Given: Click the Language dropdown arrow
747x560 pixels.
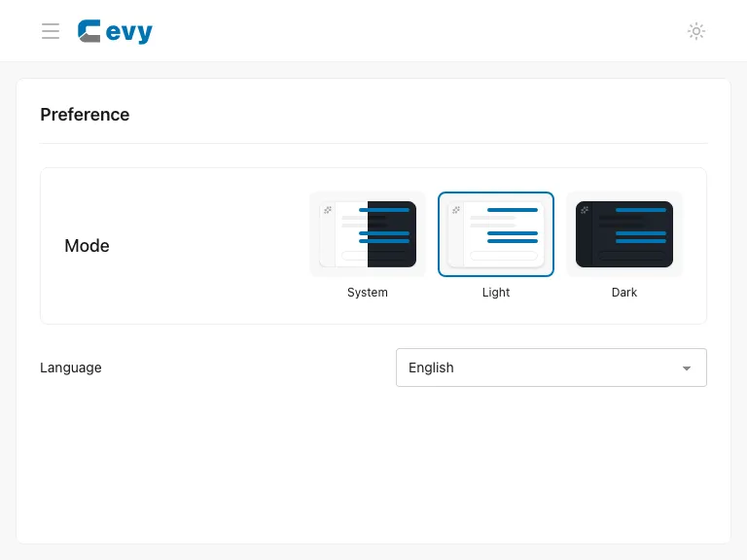Looking at the screenshot, I should 687,368.
